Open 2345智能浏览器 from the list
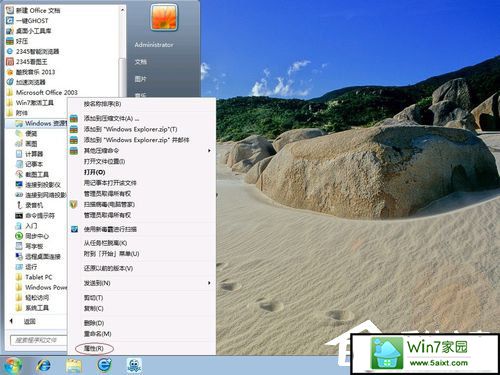The width and height of the screenshot is (500, 375). pyautogui.click(x=33, y=51)
